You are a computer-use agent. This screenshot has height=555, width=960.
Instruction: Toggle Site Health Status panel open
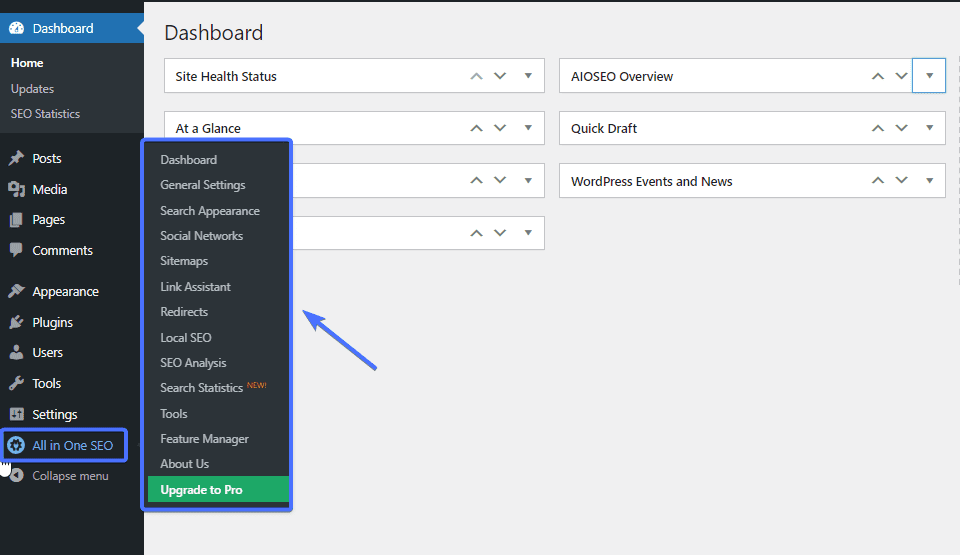528,76
